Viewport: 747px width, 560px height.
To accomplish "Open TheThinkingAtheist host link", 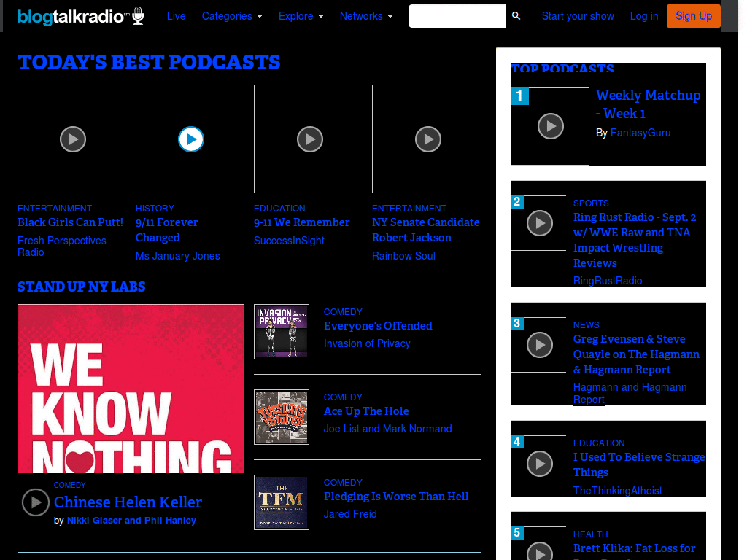I will (617, 491).
